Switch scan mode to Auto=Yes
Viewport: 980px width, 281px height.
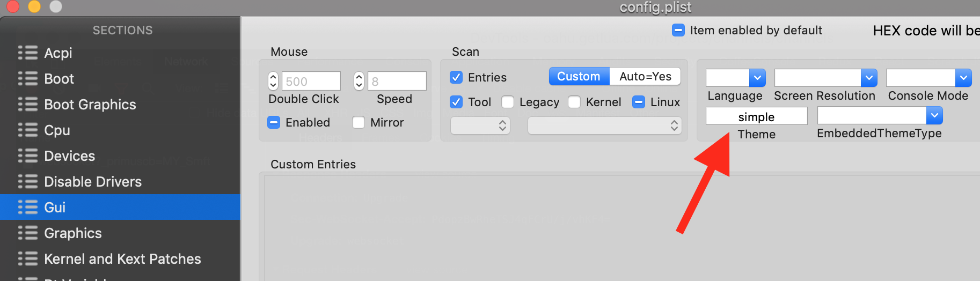(x=645, y=76)
